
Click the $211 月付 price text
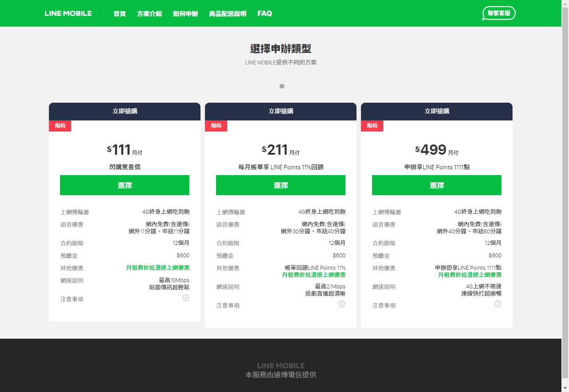tap(280, 150)
